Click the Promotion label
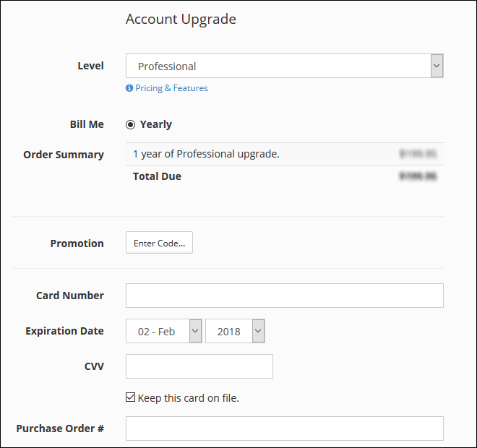This screenshot has height=448, width=477. 77,244
